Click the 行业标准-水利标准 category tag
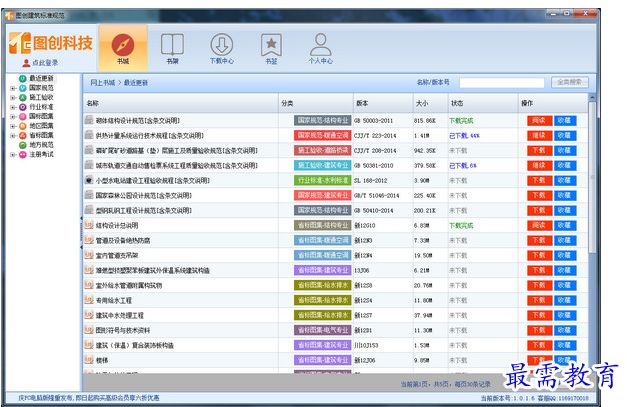Viewport: 627px width, 407px height. [322, 180]
